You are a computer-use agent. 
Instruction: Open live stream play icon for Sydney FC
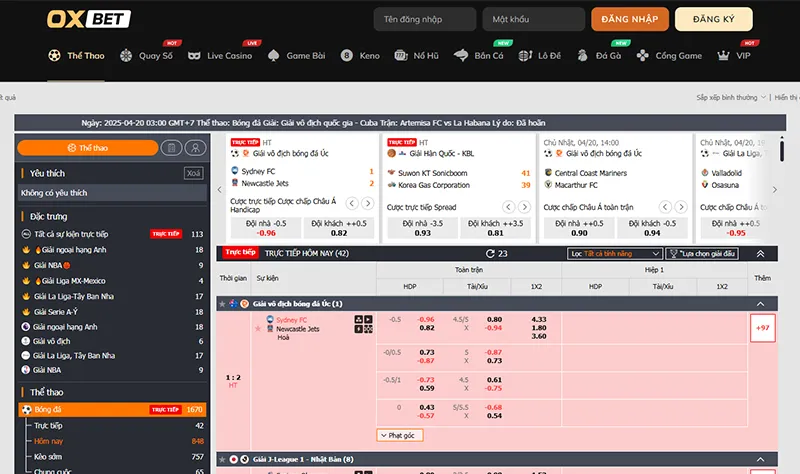coord(368,319)
